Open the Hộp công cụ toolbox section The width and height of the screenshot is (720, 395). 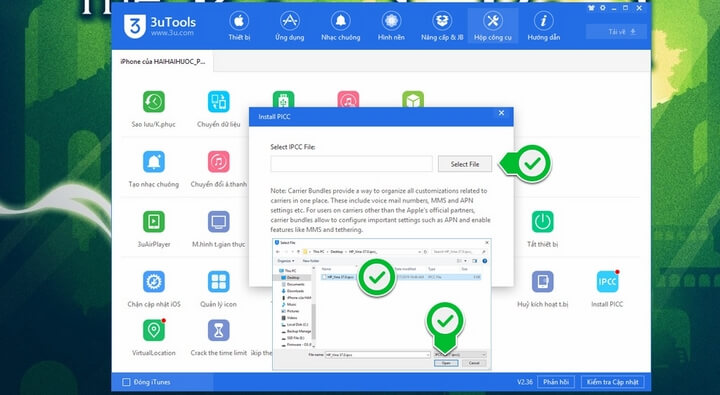(493, 27)
